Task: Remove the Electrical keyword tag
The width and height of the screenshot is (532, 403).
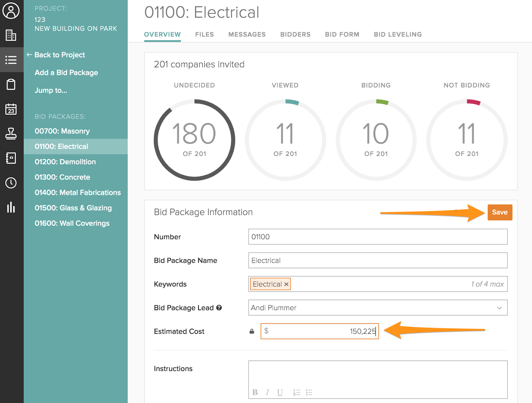Action: coord(286,284)
